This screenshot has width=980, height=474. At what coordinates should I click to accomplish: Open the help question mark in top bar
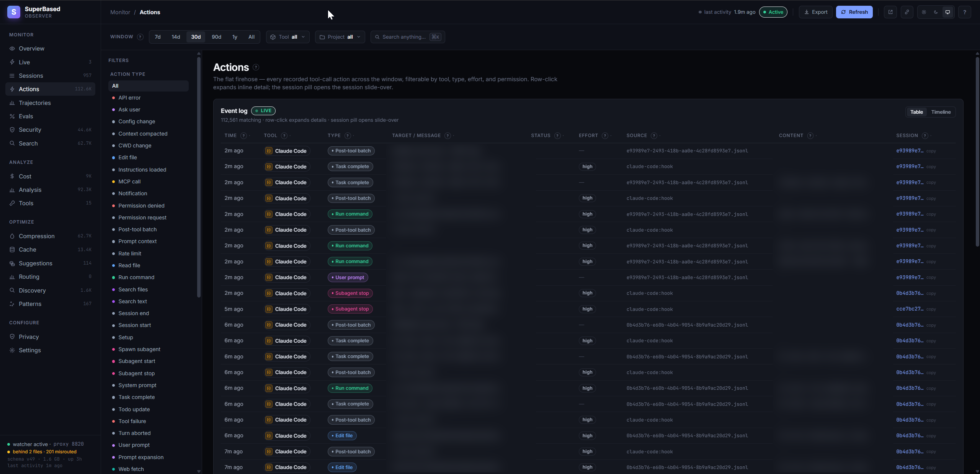(x=965, y=12)
